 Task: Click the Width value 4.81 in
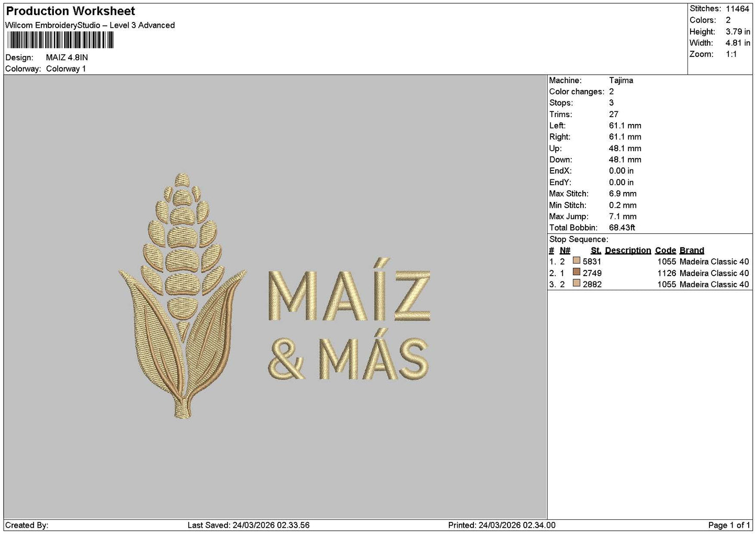(x=738, y=43)
